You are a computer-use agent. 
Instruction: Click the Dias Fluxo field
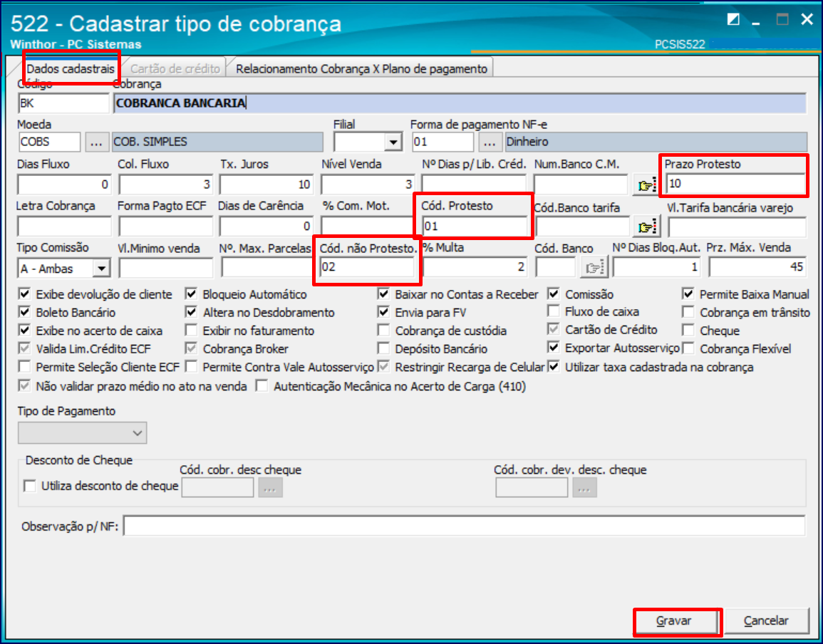pos(65,185)
